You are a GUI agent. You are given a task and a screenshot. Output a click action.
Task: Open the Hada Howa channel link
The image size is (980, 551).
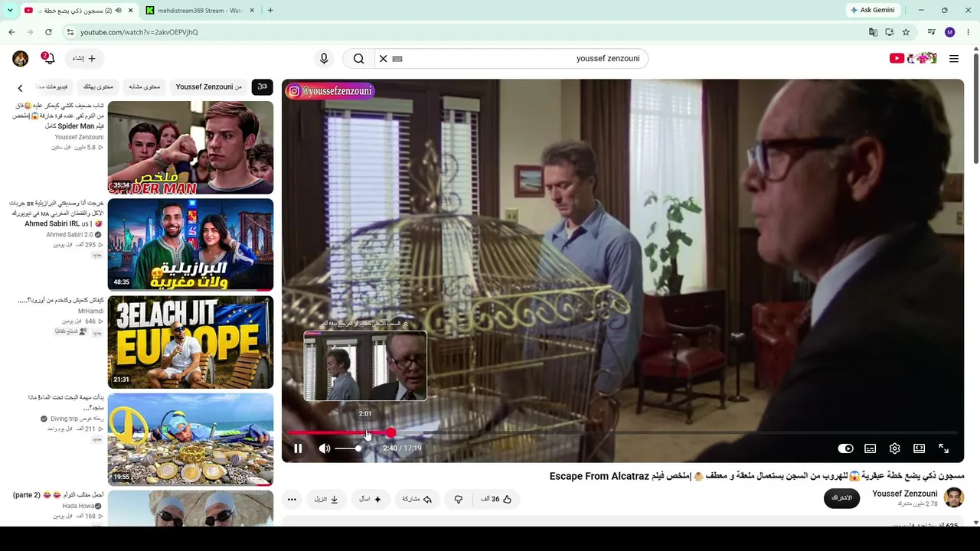tap(78, 506)
